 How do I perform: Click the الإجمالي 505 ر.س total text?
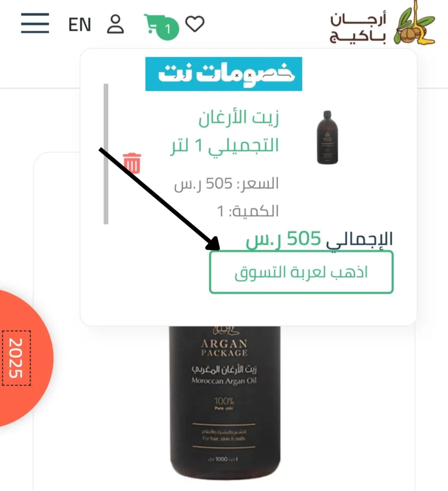coord(319,240)
